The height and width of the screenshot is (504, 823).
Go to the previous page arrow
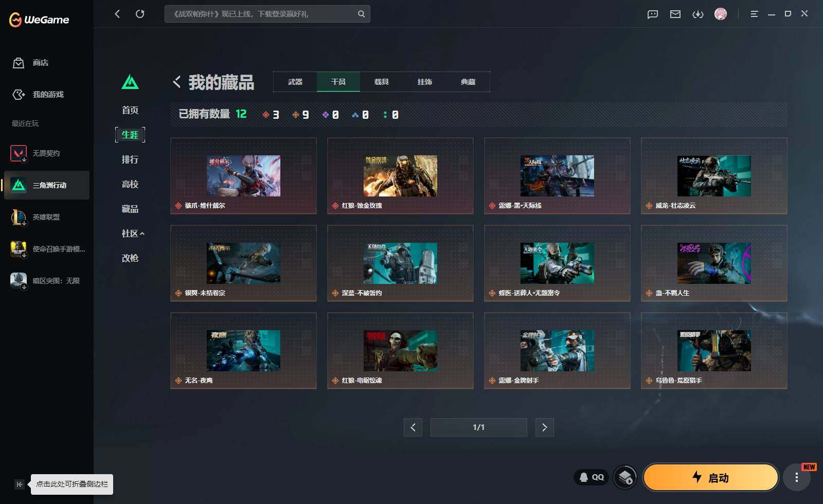tap(413, 427)
